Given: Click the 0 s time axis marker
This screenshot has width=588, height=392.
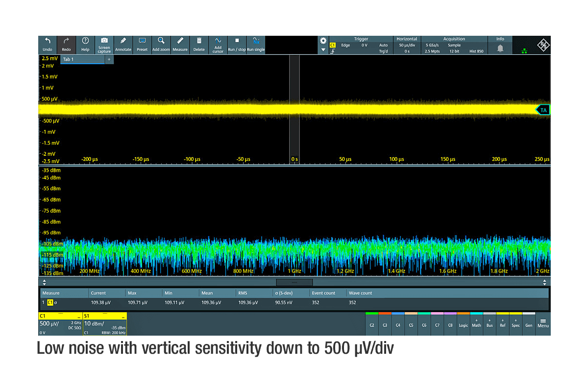Looking at the screenshot, I should [x=294, y=159].
